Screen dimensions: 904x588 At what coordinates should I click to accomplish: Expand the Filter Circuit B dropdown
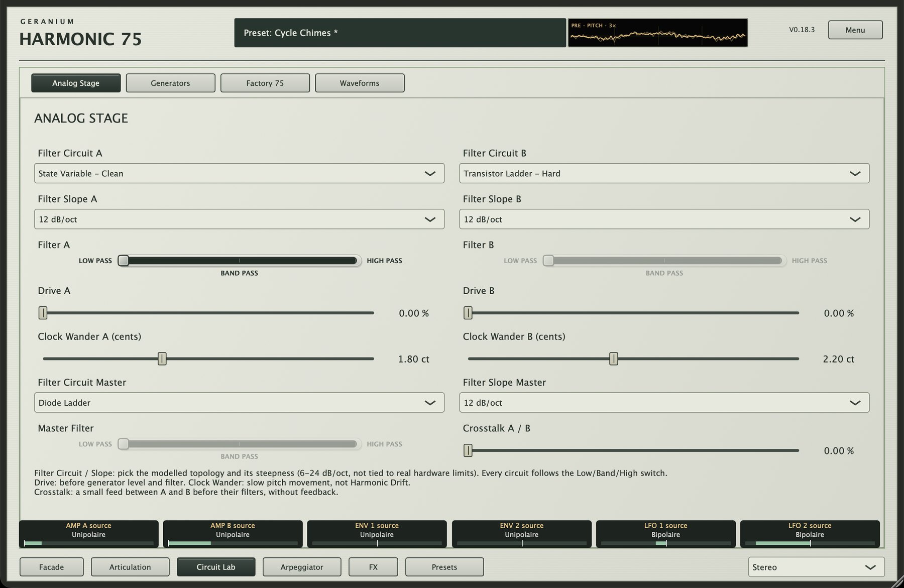pyautogui.click(x=664, y=173)
